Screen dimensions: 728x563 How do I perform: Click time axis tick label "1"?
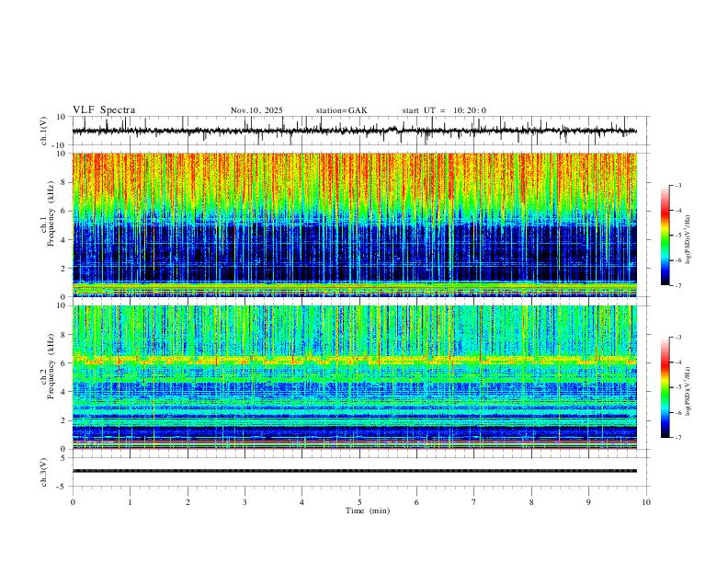(x=130, y=502)
